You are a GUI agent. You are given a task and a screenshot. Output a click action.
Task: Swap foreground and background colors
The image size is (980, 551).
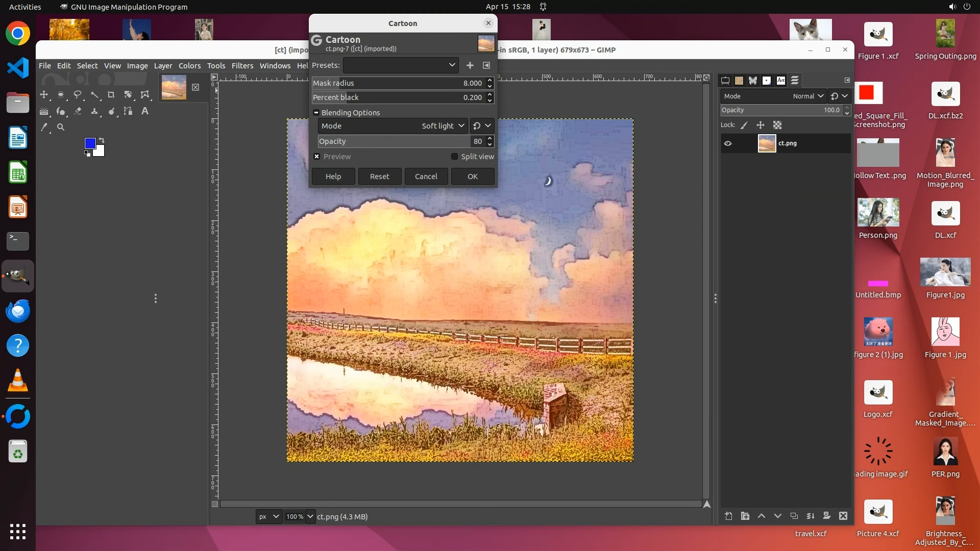pos(102,140)
